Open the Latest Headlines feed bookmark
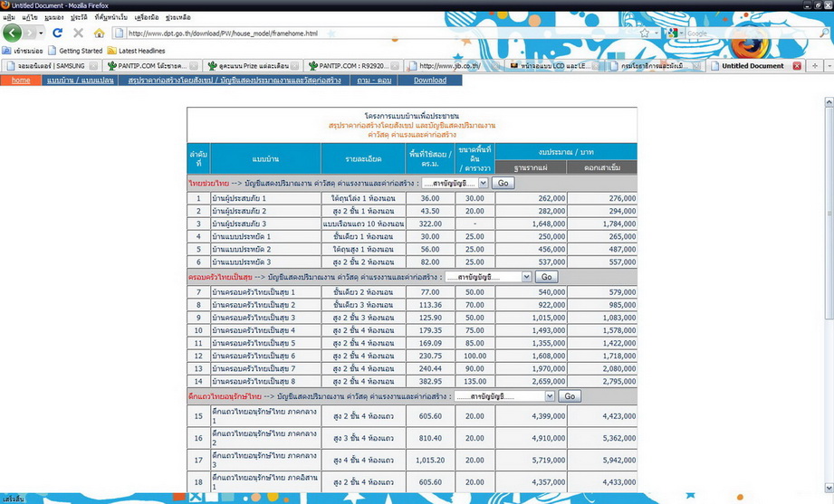834x504 pixels. [x=136, y=51]
